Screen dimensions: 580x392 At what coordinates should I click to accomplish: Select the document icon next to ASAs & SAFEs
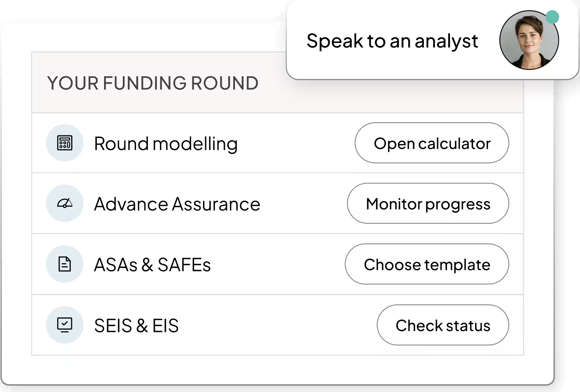click(64, 264)
